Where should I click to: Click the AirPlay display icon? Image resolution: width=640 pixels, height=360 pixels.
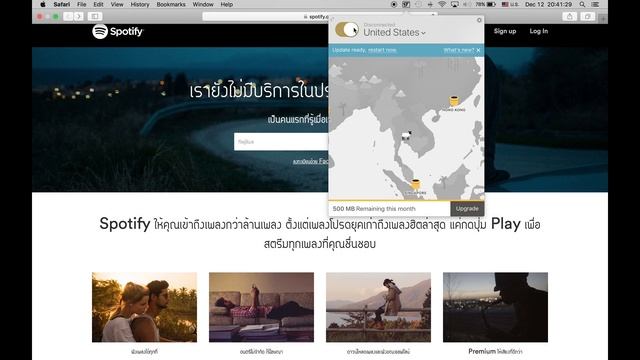454,4
